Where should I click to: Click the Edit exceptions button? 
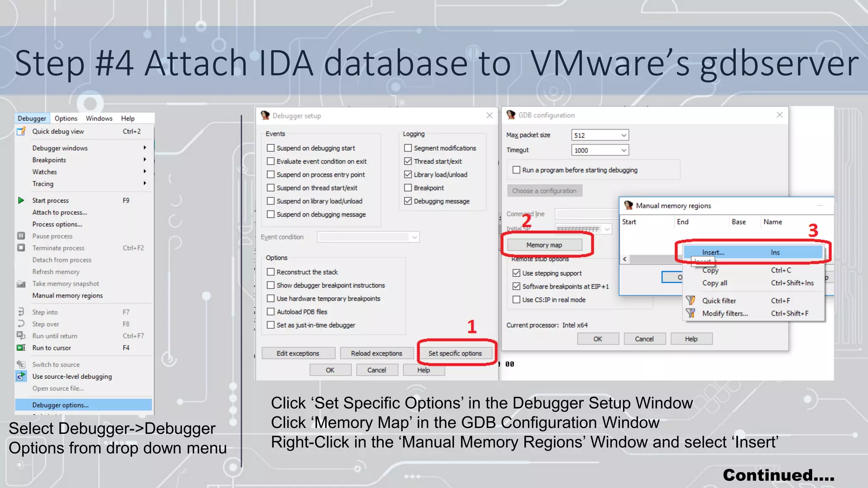tap(298, 353)
